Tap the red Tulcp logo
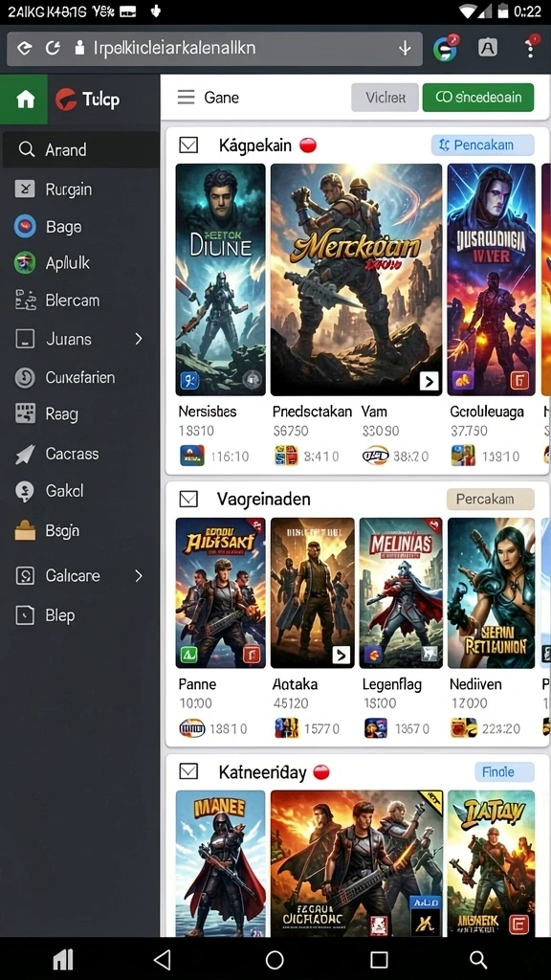The width and height of the screenshot is (551, 980). coord(66,99)
